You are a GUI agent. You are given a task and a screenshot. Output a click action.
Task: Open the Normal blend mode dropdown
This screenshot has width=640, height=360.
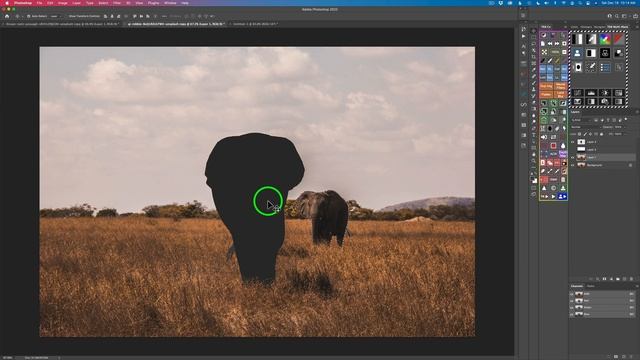(586, 127)
